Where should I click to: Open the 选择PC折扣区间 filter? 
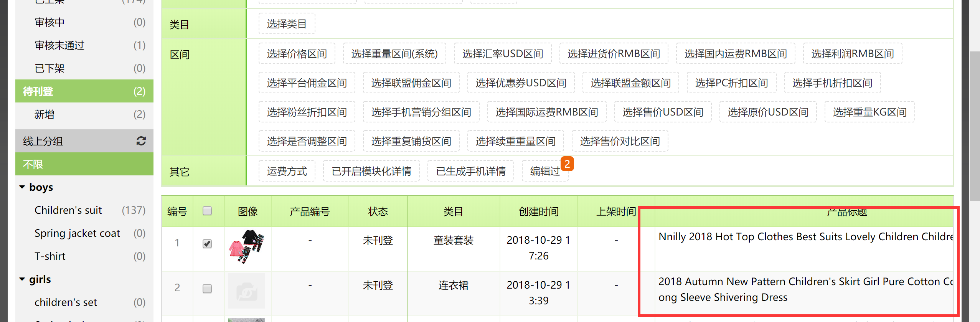coord(731,83)
